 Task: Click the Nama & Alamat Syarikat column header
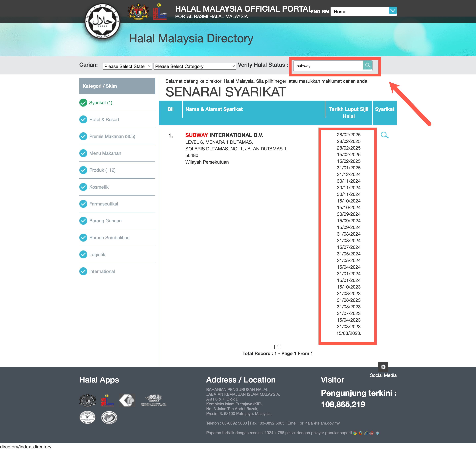(214, 109)
